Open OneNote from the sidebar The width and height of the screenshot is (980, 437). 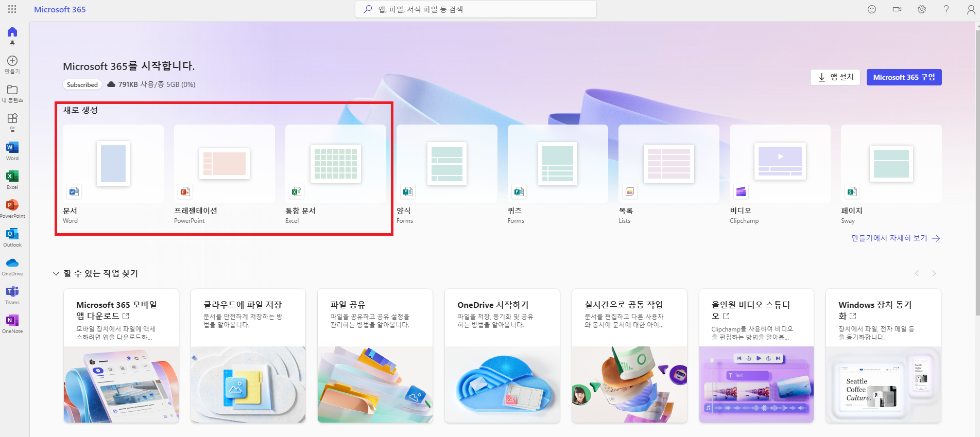(12, 324)
